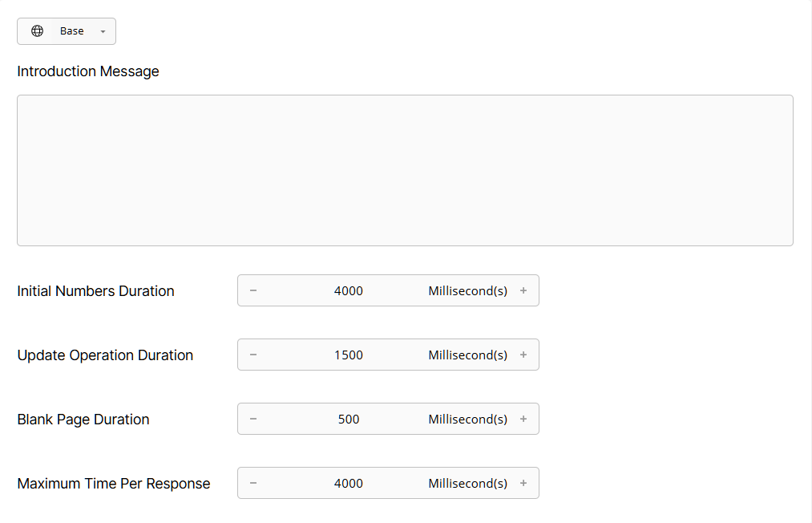Image resolution: width=812 pixels, height=523 pixels.
Task: Select the 4000 value for Initial Numbers Duration
Action: click(x=349, y=290)
